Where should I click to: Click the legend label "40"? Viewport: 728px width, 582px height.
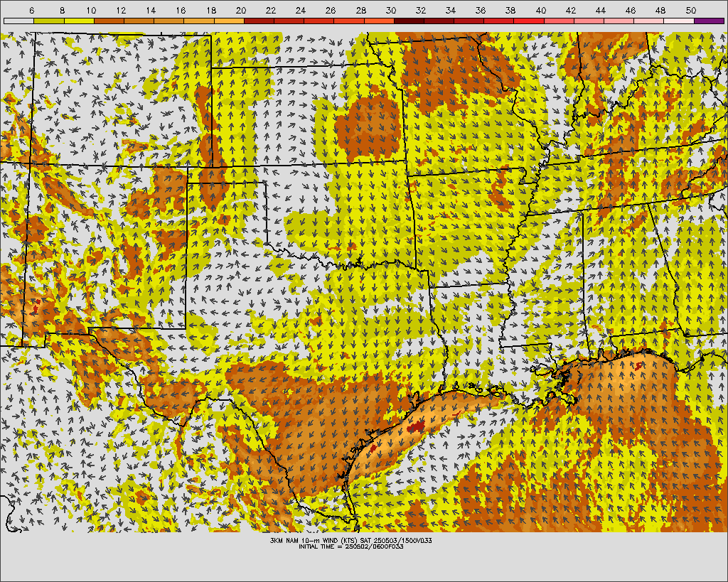click(x=540, y=10)
